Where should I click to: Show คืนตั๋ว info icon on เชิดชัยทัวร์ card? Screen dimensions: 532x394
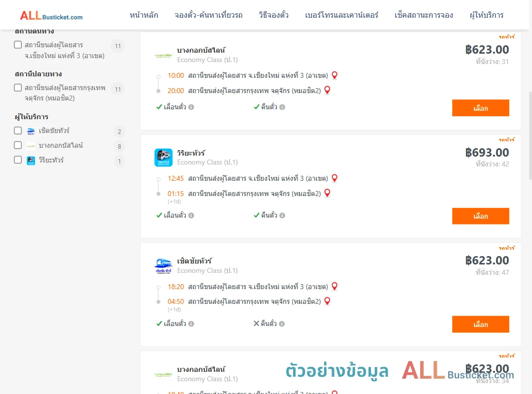[x=282, y=324]
